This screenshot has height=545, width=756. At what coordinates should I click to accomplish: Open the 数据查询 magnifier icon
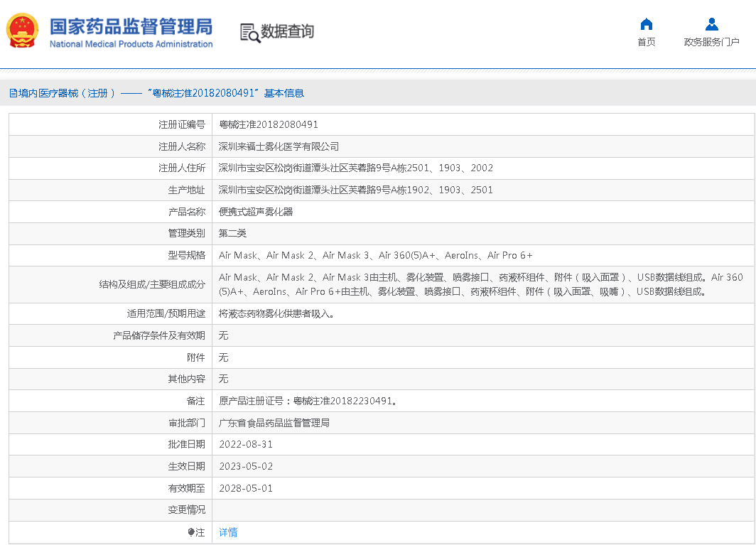point(249,32)
